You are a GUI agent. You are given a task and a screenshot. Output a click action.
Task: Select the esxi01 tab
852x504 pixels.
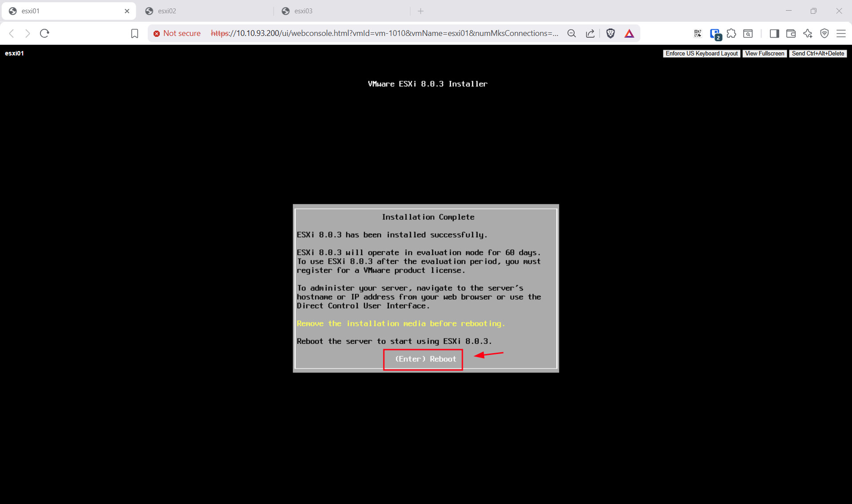(69, 11)
